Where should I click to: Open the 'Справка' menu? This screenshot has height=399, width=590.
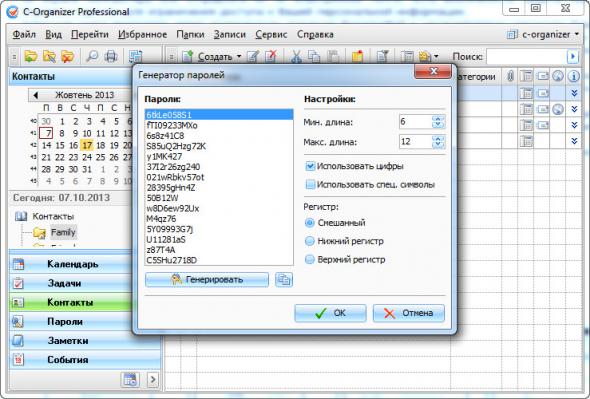pos(315,34)
